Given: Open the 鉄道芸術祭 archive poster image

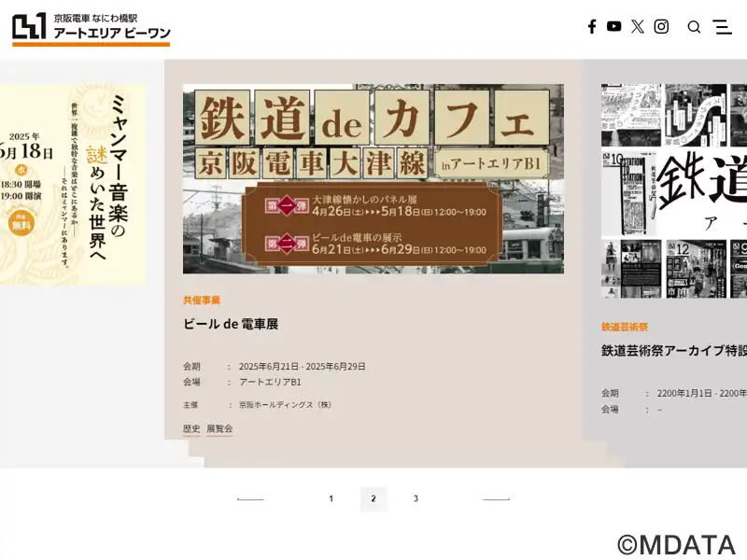Looking at the screenshot, I should pos(674,191).
